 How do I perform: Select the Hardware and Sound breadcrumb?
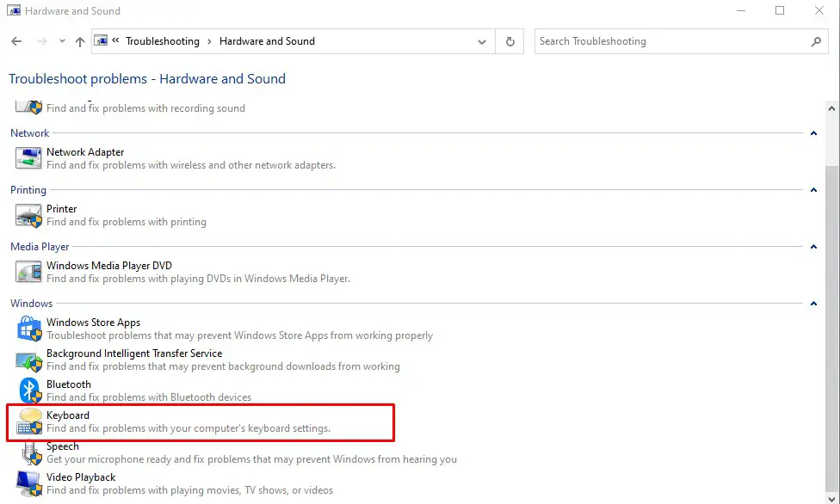pos(267,41)
